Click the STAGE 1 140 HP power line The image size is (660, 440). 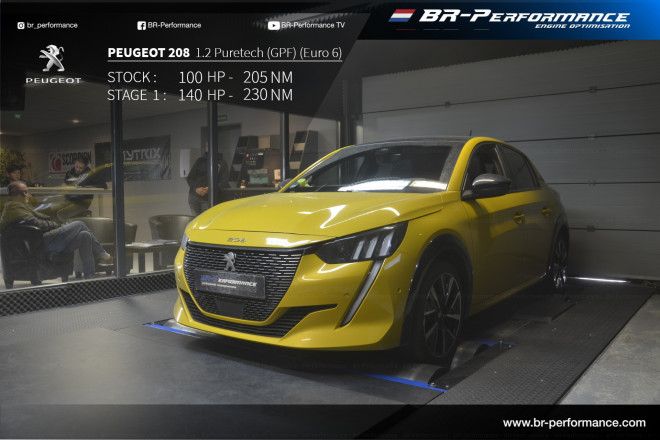click(199, 95)
